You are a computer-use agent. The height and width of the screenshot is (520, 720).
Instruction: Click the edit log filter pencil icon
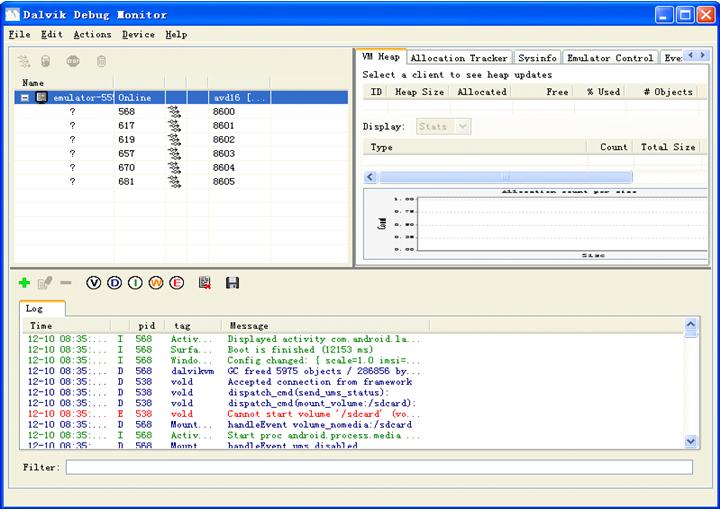45,283
